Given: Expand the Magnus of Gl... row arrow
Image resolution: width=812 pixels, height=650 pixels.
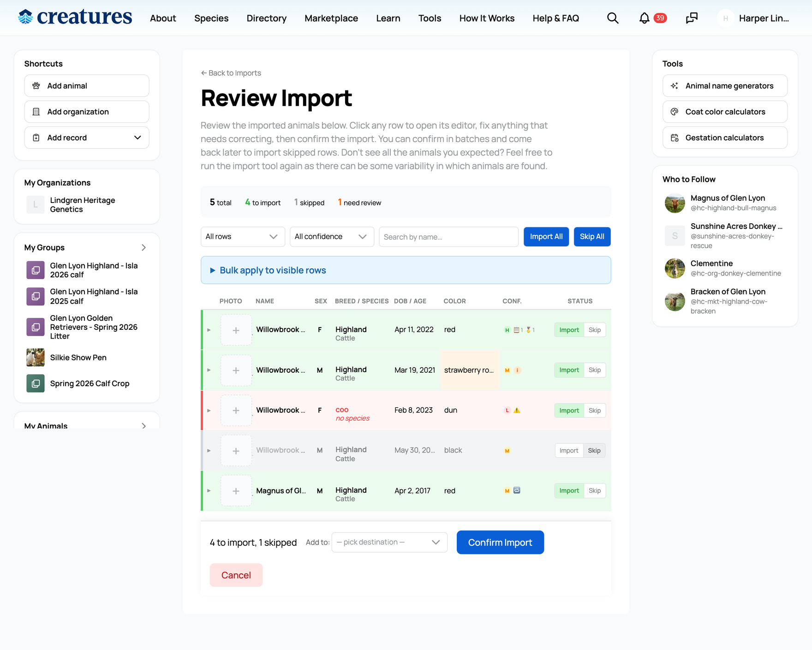Looking at the screenshot, I should click(209, 491).
